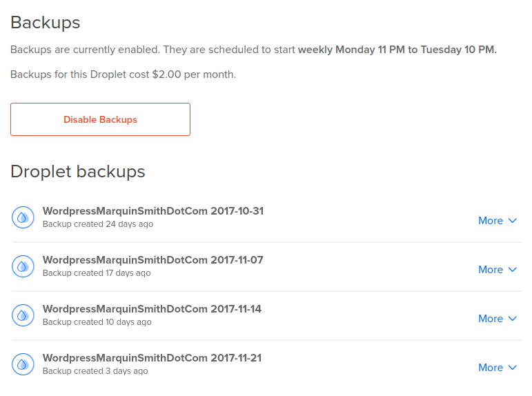Image resolution: width=532 pixels, height=396 pixels.
Task: Click the droplet icon for 2017-10-31 backup
Action: (x=23, y=217)
